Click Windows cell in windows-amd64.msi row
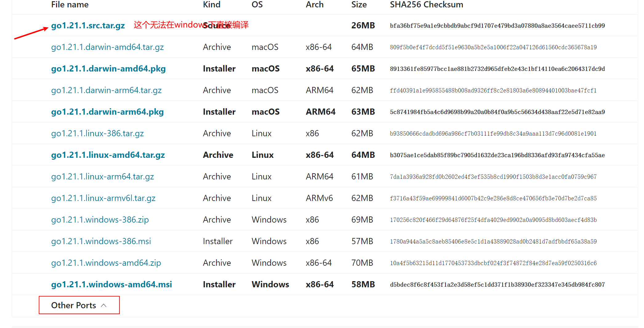The image size is (644, 328). (x=270, y=285)
